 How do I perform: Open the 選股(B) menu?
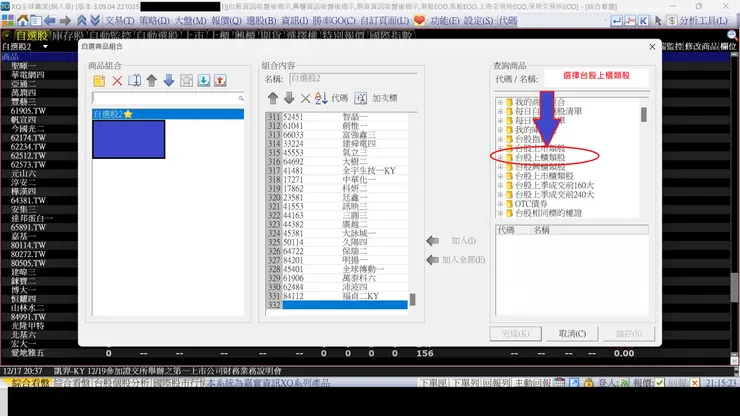261,21
